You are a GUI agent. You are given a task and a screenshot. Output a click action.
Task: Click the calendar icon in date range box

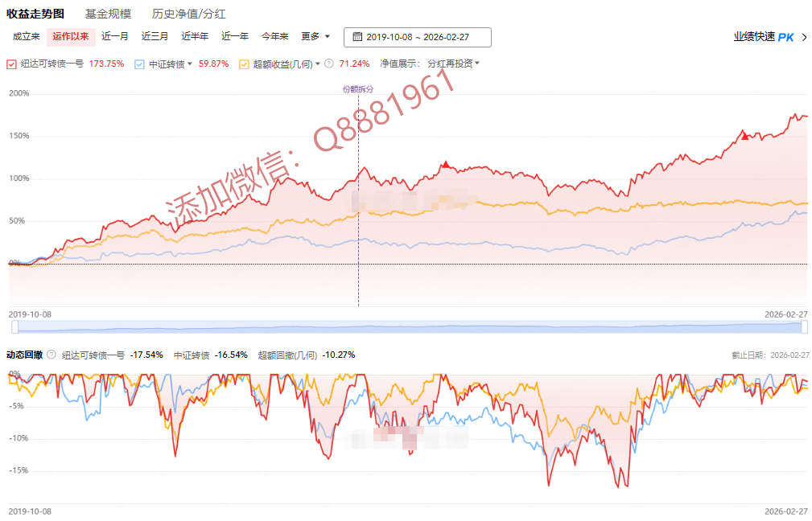pyautogui.click(x=357, y=37)
